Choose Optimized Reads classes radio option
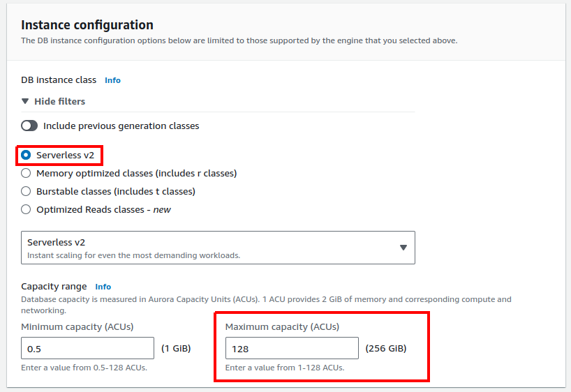Image resolution: width=571 pixels, height=392 pixels. [26, 210]
